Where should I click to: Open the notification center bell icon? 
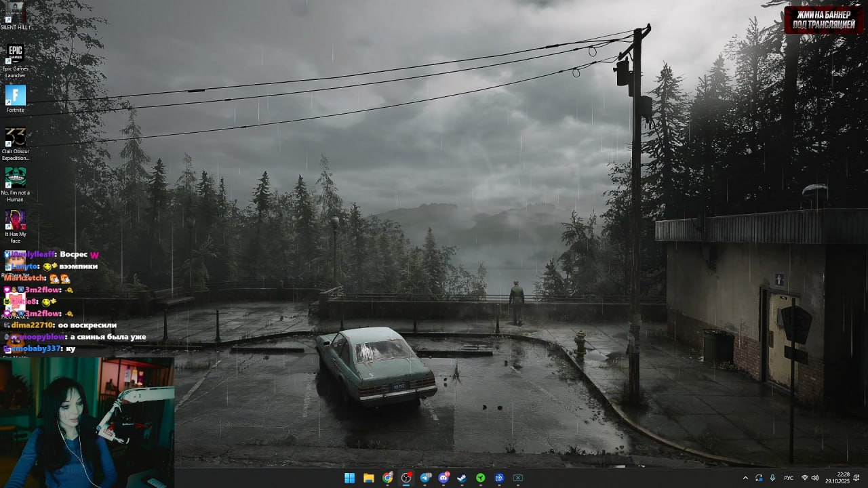(x=858, y=478)
